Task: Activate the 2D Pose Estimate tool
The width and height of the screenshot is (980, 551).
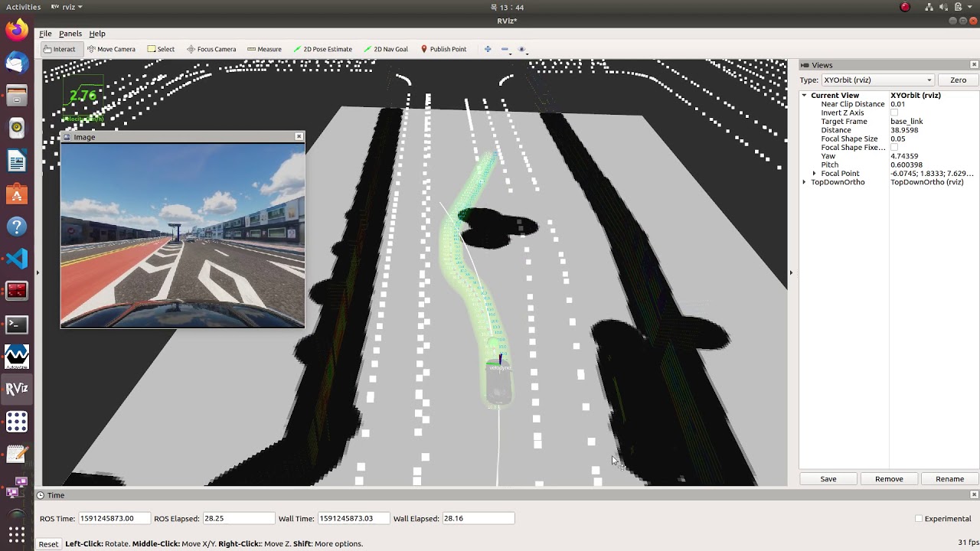Action: [322, 49]
